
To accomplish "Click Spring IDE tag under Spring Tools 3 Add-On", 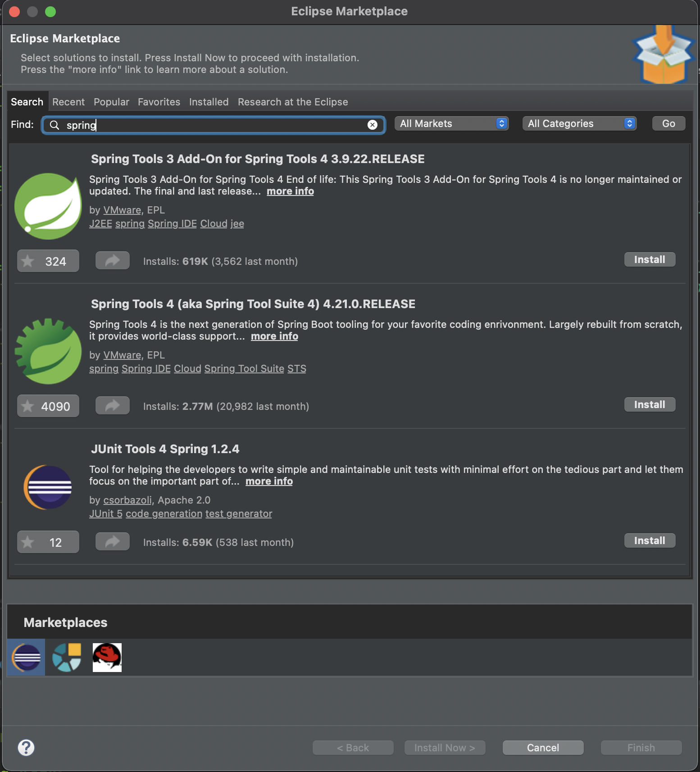I will coord(172,223).
